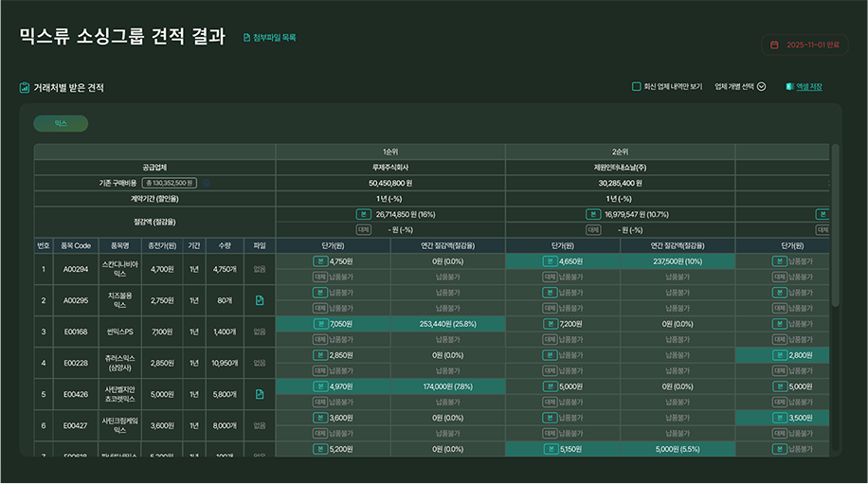Image resolution: width=868 pixels, height=484 pixels.
Task: Select the 1순위 column header
Action: tap(390, 152)
